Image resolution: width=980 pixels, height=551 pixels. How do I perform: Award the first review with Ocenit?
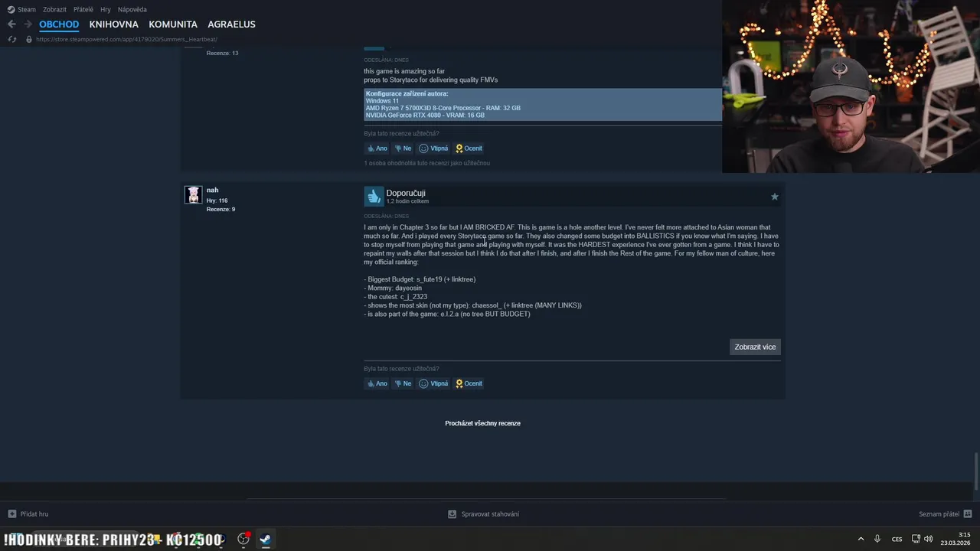point(469,148)
